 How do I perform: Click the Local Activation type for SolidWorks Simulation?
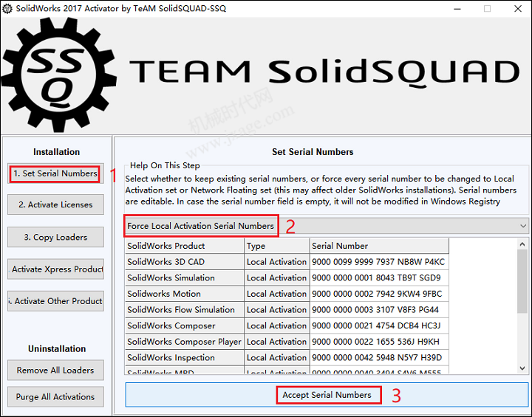tap(277, 278)
